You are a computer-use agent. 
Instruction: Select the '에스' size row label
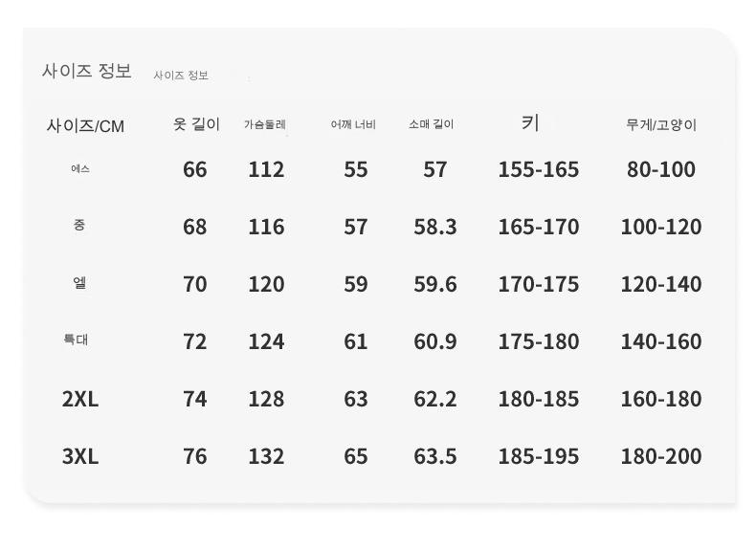pos(80,169)
